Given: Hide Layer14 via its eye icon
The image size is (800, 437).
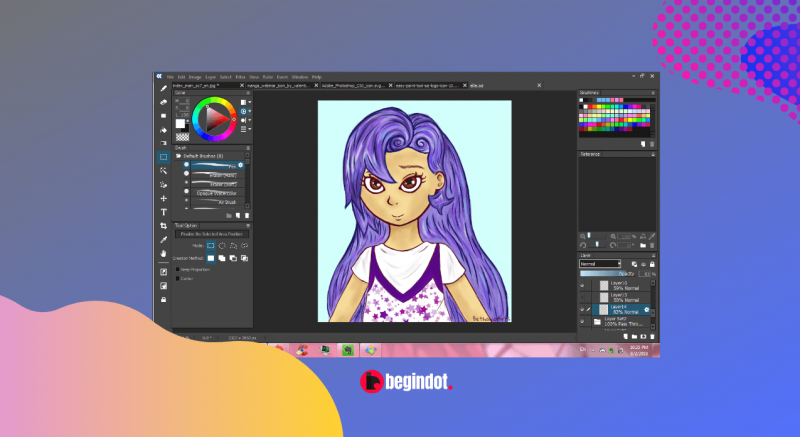Looking at the screenshot, I should tap(582, 310).
